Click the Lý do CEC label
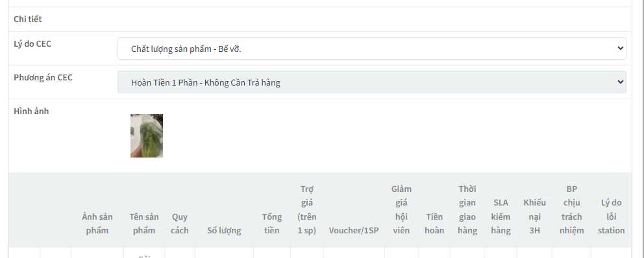The height and width of the screenshot is (258, 644). [32, 44]
